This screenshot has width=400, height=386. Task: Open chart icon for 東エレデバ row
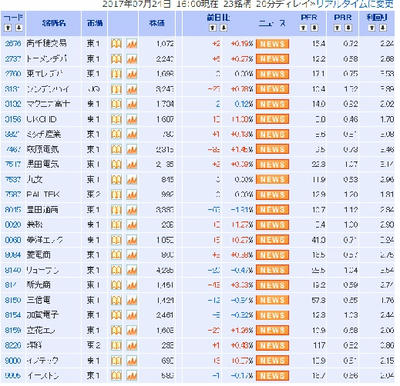(132, 74)
